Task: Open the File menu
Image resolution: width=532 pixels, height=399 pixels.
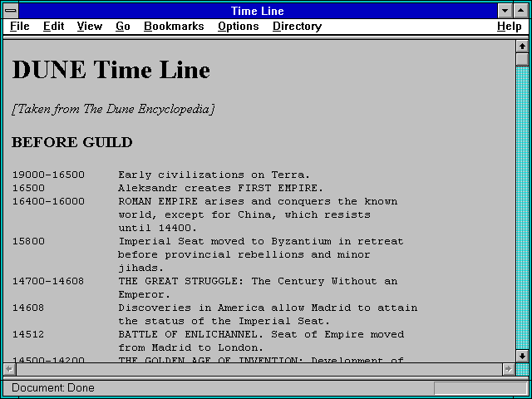Action: coord(20,27)
